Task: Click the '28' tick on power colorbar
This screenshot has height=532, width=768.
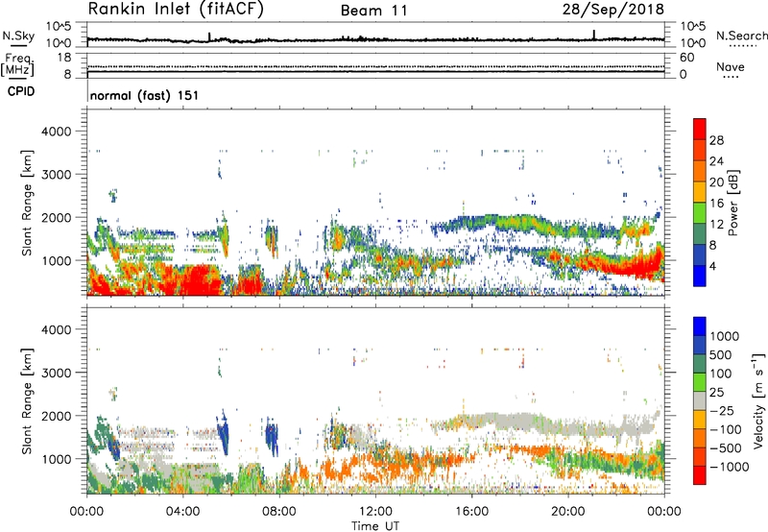Action: tap(716, 140)
